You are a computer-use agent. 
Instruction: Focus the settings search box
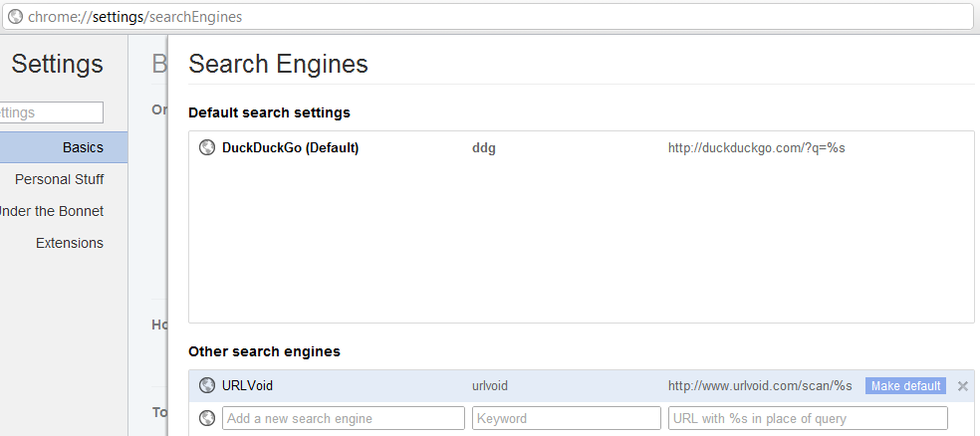point(52,112)
